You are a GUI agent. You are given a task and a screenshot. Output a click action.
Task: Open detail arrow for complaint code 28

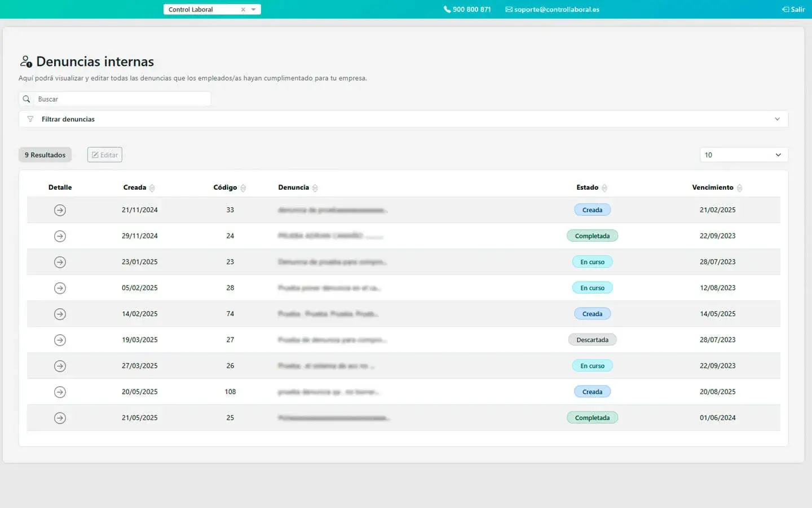pos(60,288)
